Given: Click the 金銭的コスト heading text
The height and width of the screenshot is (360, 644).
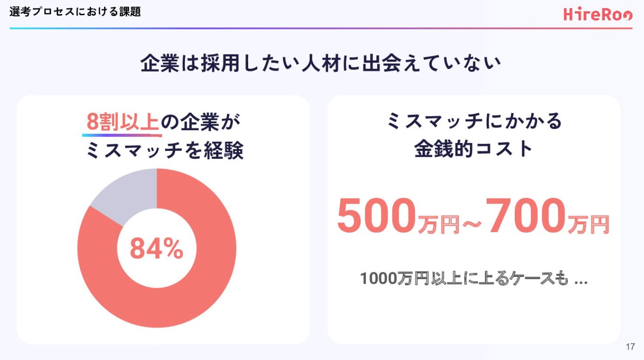Looking at the screenshot, I should 474,149.
